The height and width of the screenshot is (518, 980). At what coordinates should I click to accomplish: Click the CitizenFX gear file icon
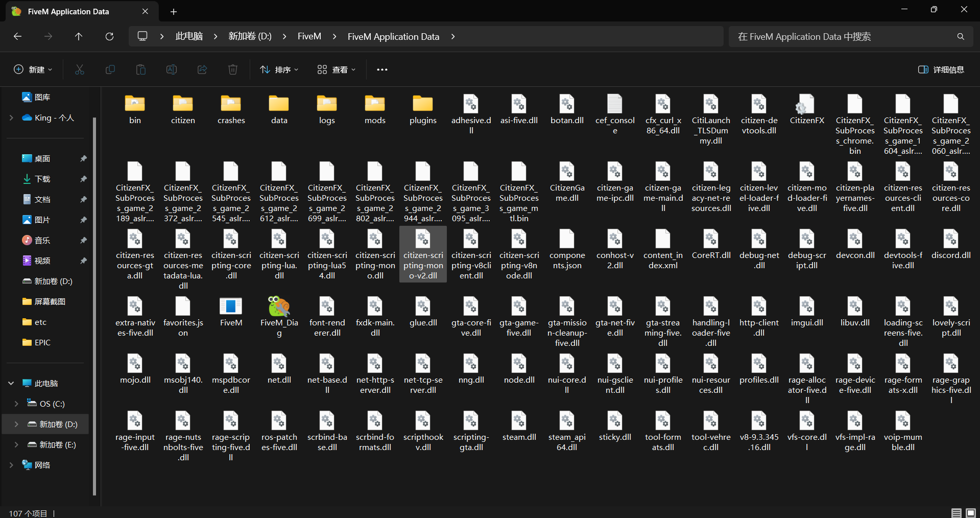tap(806, 105)
